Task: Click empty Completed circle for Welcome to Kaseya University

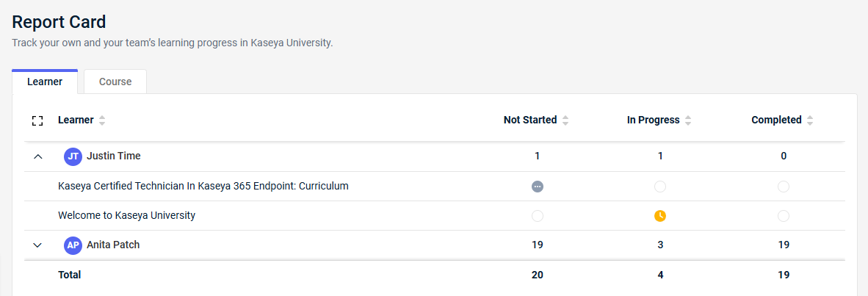Action: pos(784,216)
